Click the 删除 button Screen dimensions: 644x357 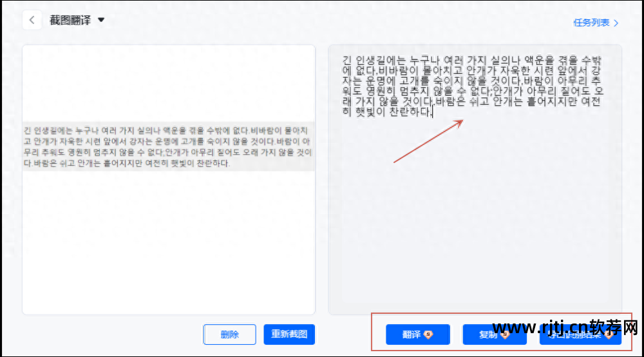230,334
